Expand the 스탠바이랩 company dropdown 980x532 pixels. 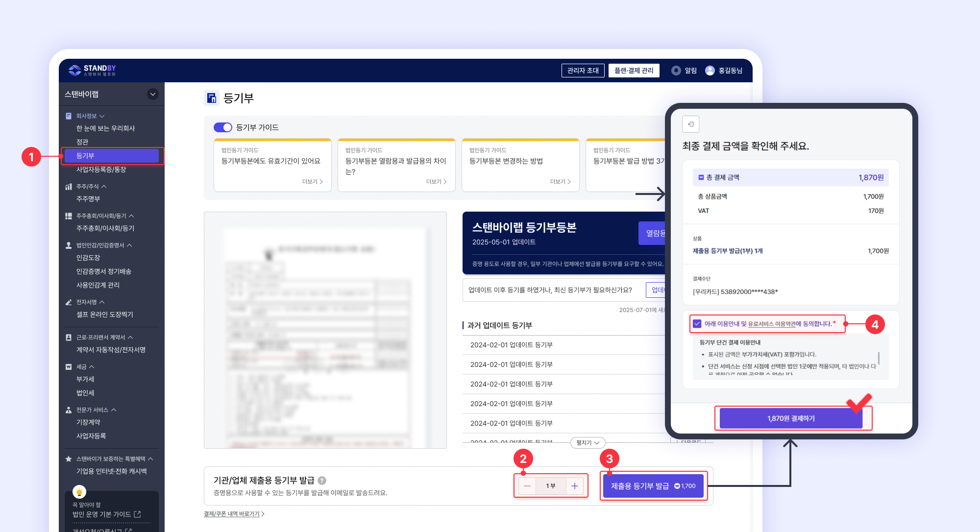tap(153, 94)
